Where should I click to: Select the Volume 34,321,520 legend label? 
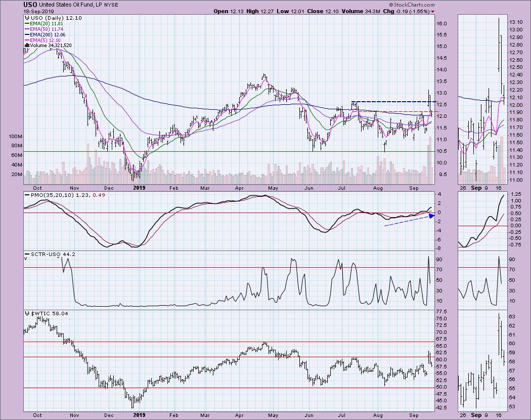point(51,46)
